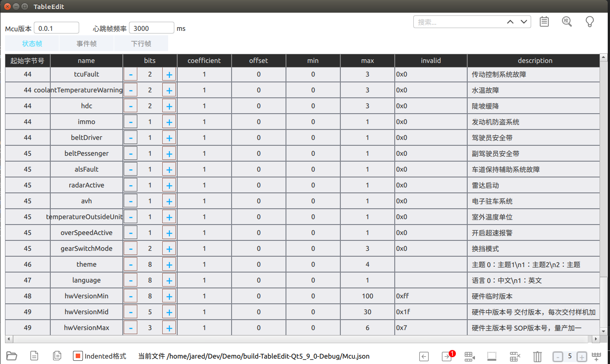
Task: Decrease bits for avh row
Action: point(131,201)
